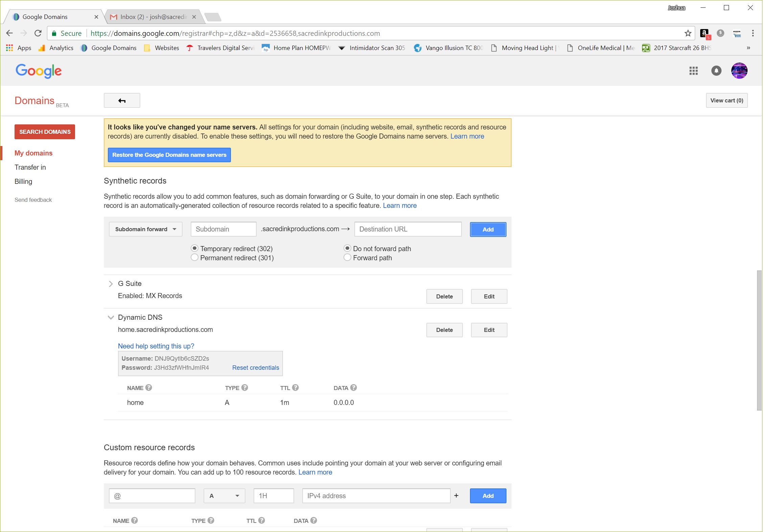779x532 pixels.
Task: Switch to the Inbox Gmail tab
Action: click(153, 17)
